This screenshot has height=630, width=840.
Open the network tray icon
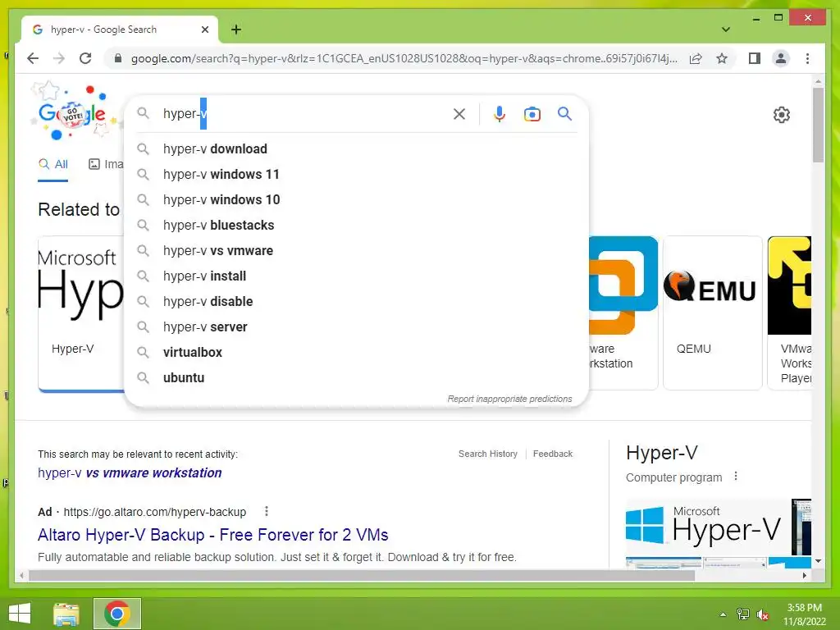[x=742, y=614]
